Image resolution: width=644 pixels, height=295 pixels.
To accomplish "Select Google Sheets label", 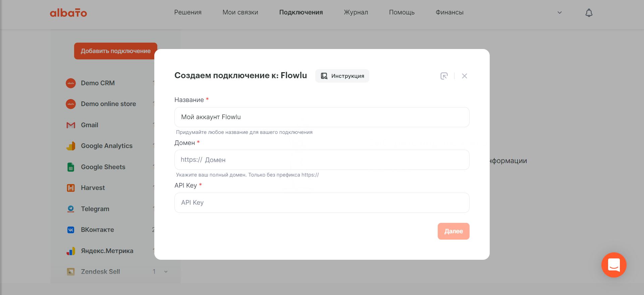I will (x=103, y=167).
